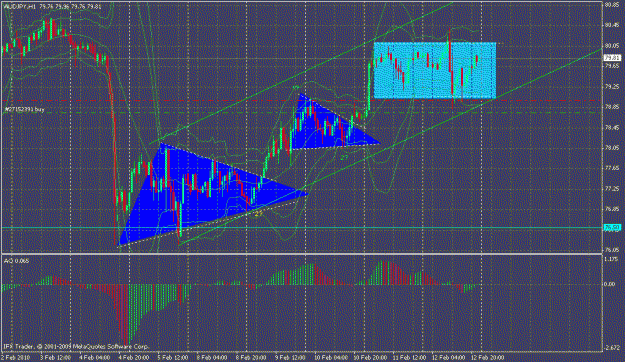Click the -2.672 oscillator scale value

point(611,348)
